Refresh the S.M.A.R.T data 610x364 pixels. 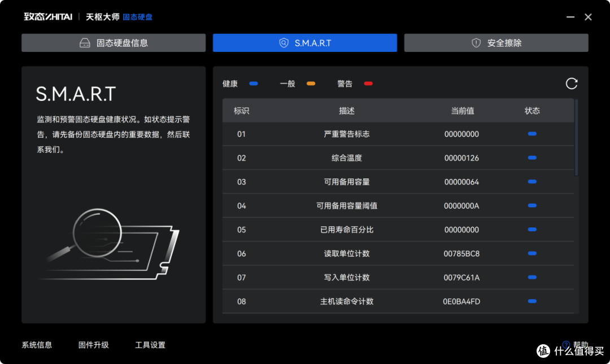tap(571, 84)
